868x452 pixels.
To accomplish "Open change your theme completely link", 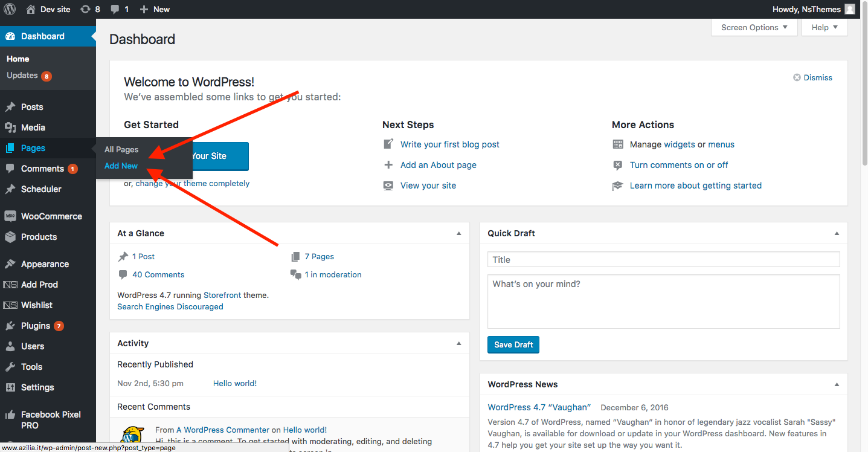I will [x=193, y=183].
